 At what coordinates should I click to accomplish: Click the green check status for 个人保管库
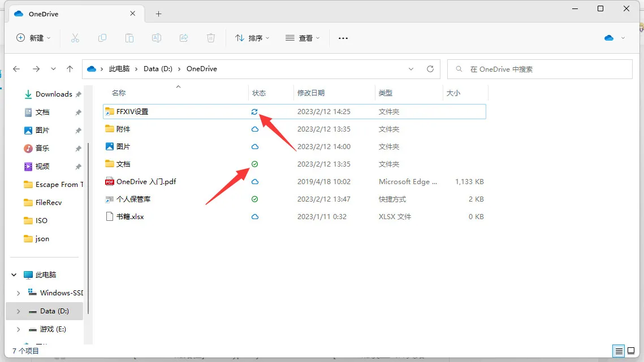[x=254, y=199]
